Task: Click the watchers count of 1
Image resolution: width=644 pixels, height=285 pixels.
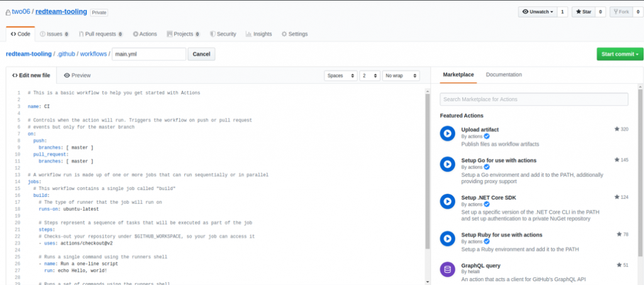Action: [563, 12]
